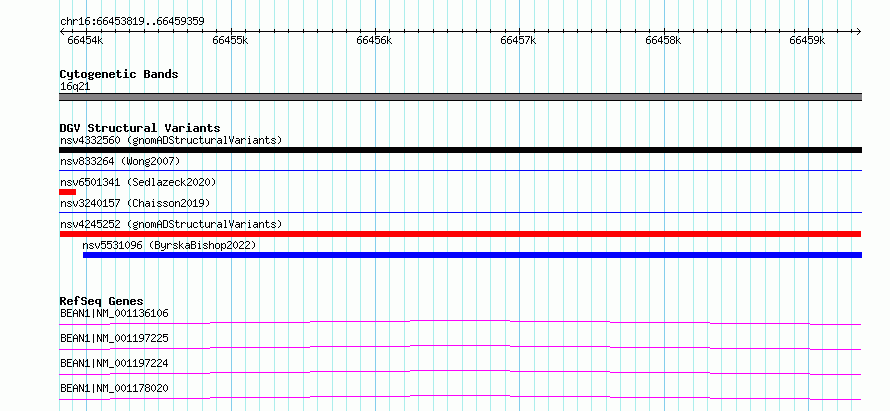Image resolution: width=890 pixels, height=411 pixels.
Task: Select the magenta NM_001178020 transcript line
Action: point(460,397)
